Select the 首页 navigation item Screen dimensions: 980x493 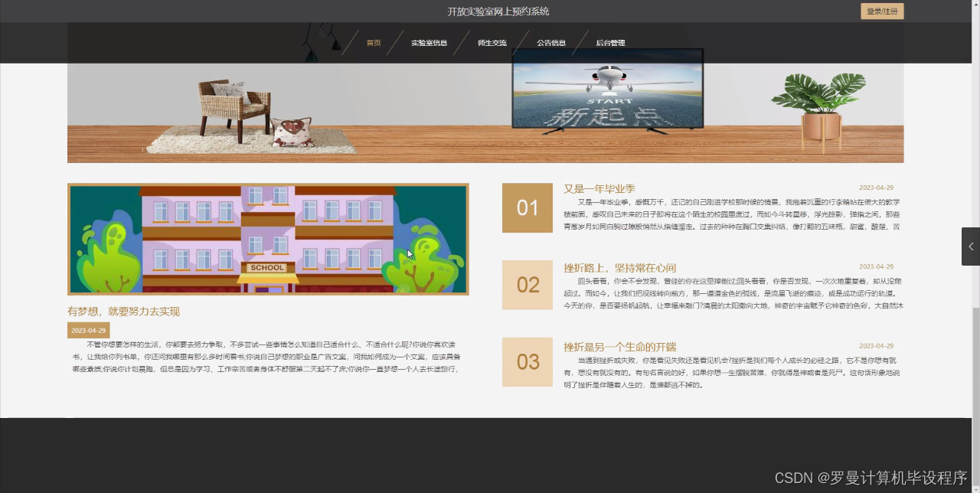pyautogui.click(x=374, y=43)
